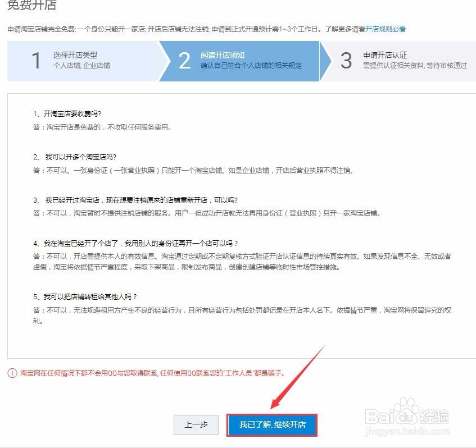Click the 免费开店 page heading
The image size is (476, 448).
coord(32,5)
